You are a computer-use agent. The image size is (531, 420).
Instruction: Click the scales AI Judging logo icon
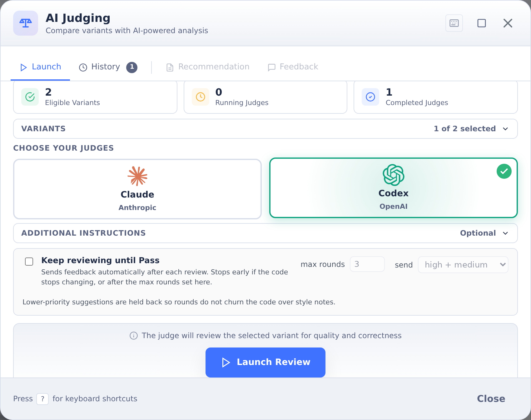pos(26,23)
